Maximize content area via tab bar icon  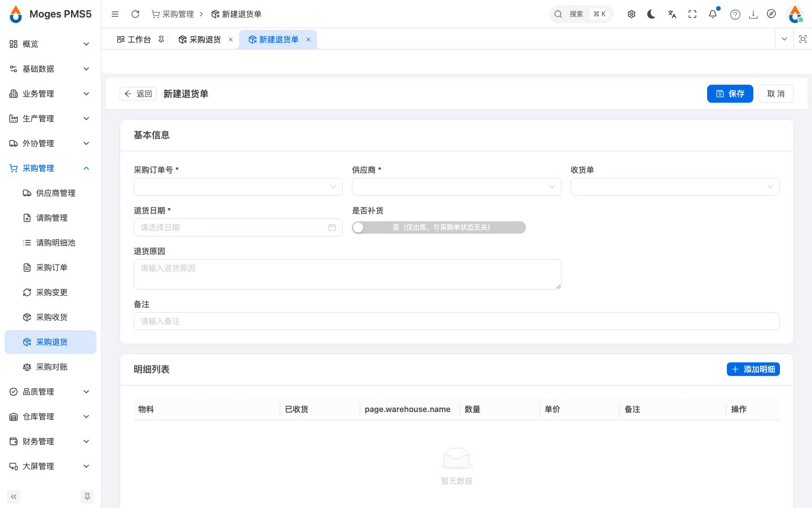click(x=803, y=39)
